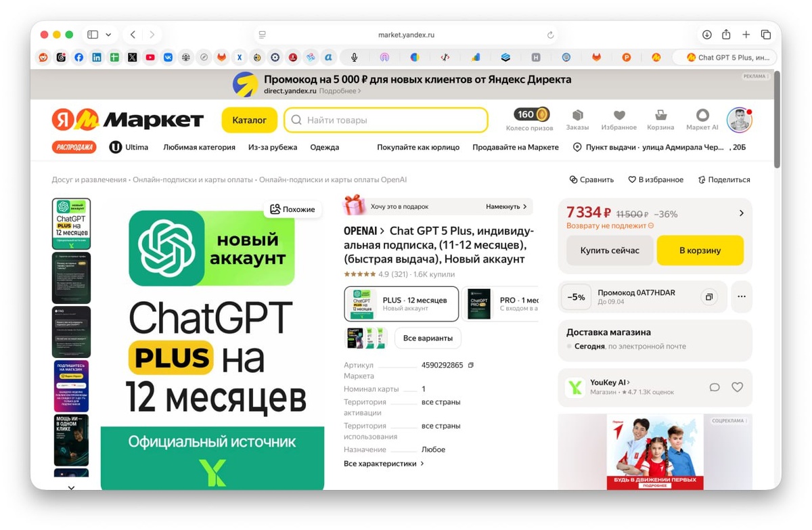Open the Одежда category menu item

click(324, 147)
